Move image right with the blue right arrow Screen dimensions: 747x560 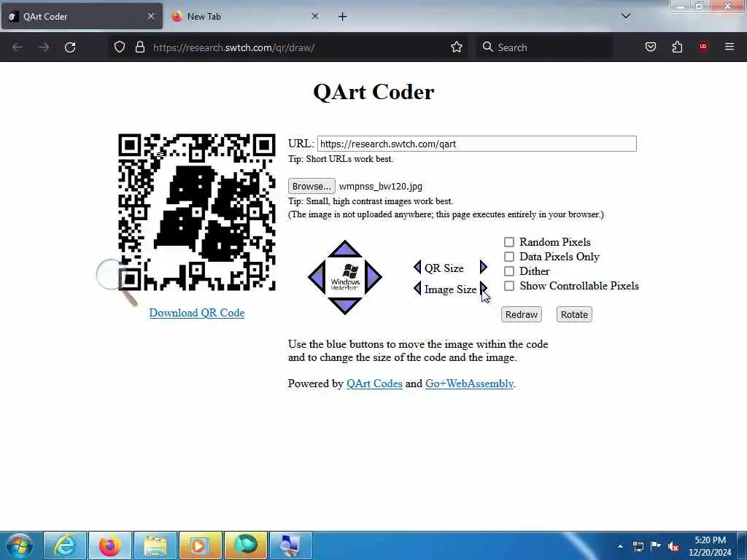[x=373, y=277]
